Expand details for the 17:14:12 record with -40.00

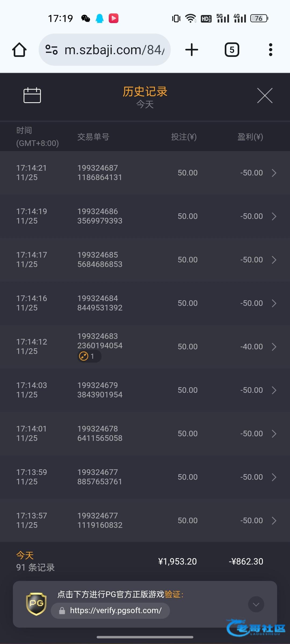(274, 347)
